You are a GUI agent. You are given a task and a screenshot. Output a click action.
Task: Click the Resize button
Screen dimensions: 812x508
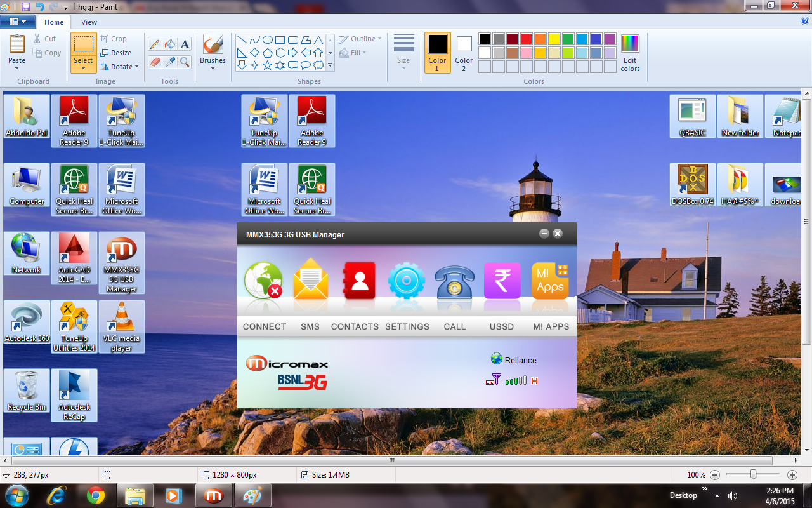115,53
